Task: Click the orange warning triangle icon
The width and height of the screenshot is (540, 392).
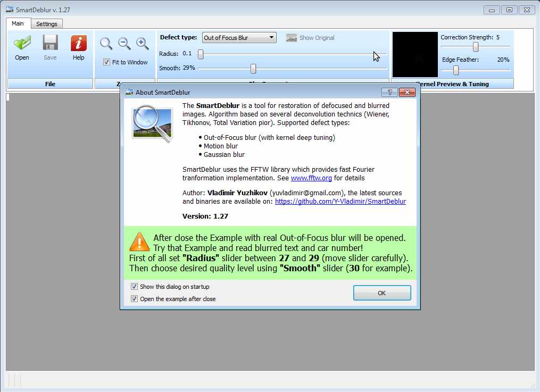Action: [x=139, y=241]
